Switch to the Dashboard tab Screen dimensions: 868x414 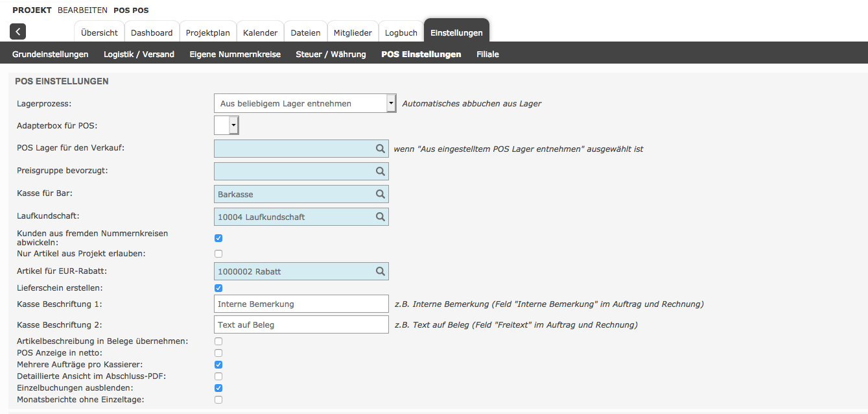152,32
